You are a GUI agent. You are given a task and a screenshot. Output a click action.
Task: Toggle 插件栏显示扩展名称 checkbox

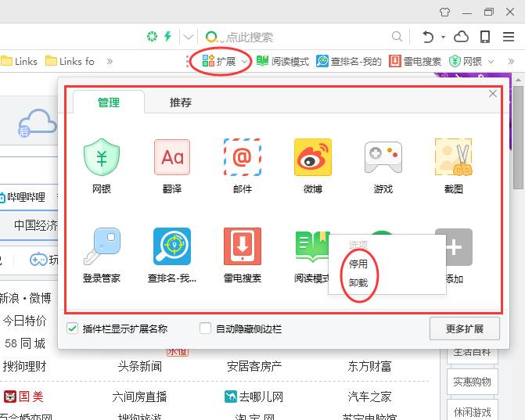[x=72, y=328]
